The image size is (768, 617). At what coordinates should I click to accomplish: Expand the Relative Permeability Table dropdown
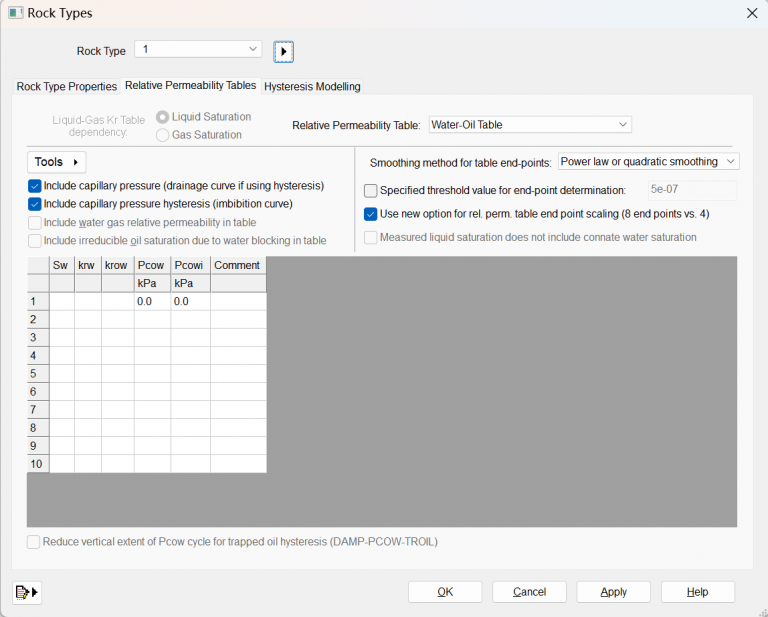530,125
